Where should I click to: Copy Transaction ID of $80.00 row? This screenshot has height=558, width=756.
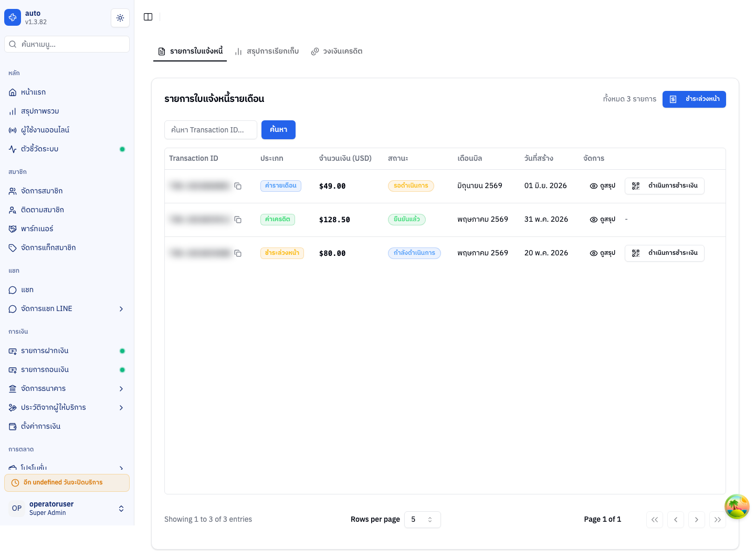[238, 253]
